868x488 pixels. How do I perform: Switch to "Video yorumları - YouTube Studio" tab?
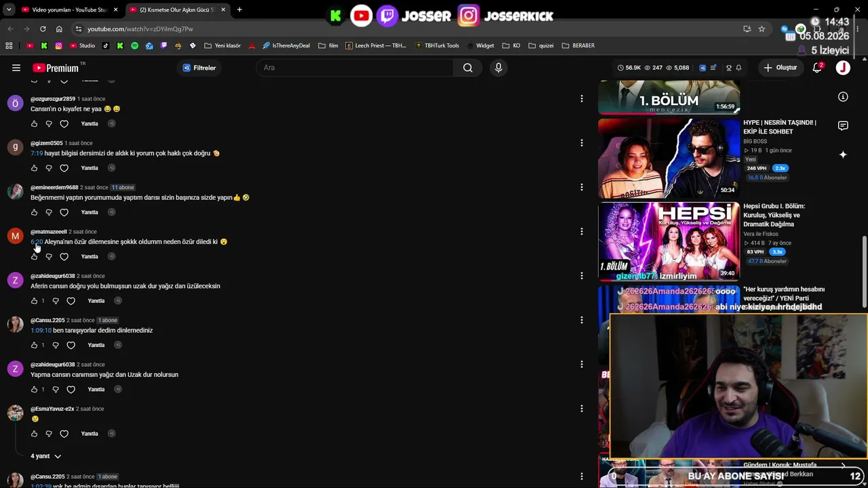[x=68, y=9]
